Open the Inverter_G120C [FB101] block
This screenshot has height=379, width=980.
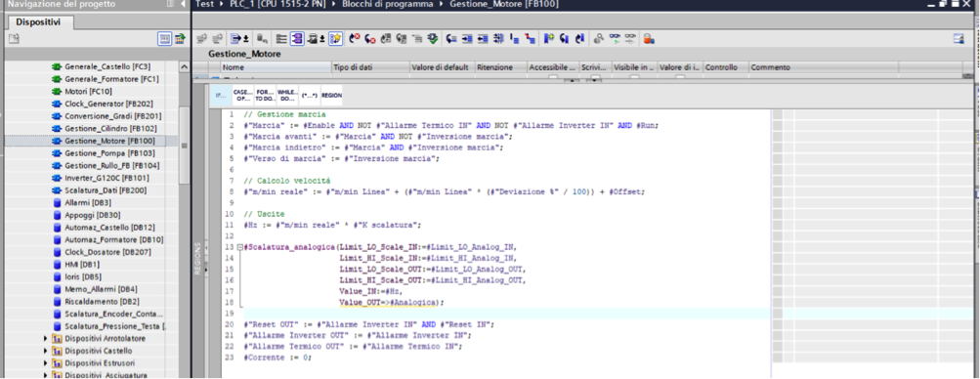pyautogui.click(x=106, y=178)
